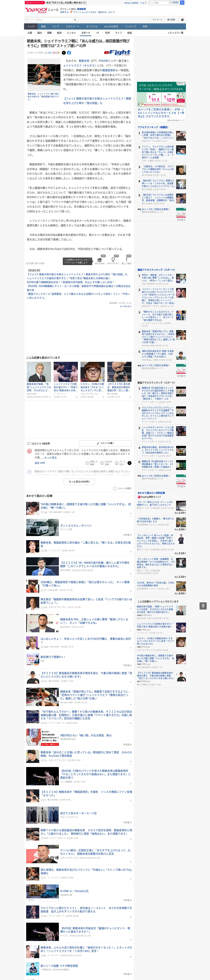Open 返信 26件 replies
Screen dimensions: 210x980
40,463
